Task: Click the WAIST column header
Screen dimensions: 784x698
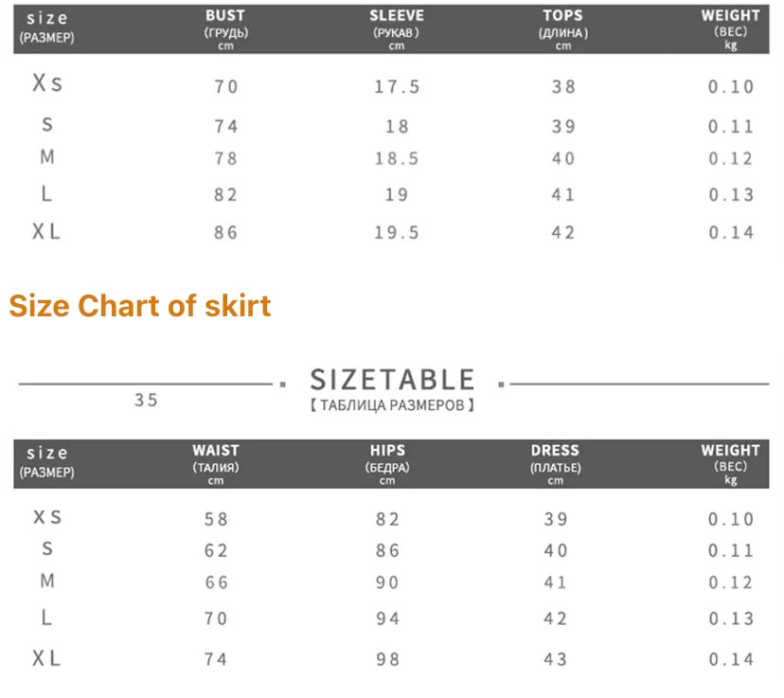Action: coord(216,451)
